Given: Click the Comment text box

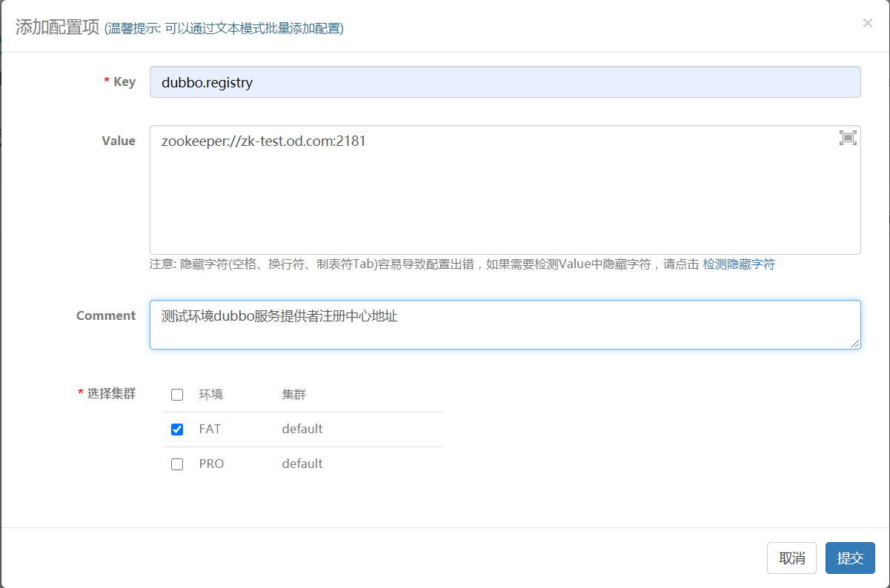Looking at the screenshot, I should pos(505,324).
